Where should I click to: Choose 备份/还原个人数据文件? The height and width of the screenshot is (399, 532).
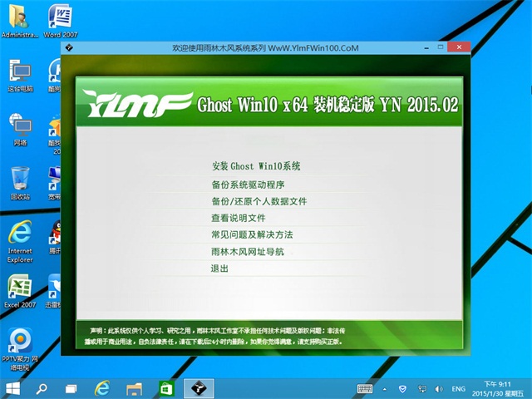click(x=259, y=201)
